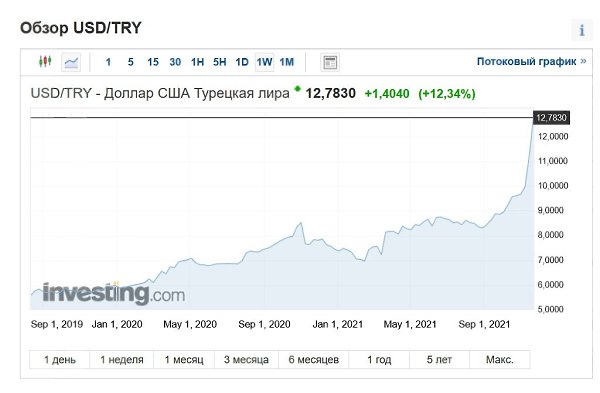Choose the 30 minute interval

(x=175, y=62)
